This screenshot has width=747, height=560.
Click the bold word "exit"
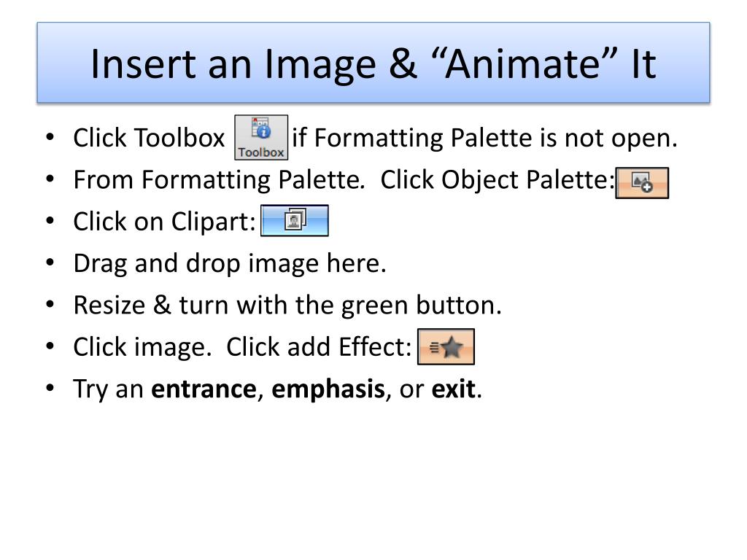pos(453,389)
